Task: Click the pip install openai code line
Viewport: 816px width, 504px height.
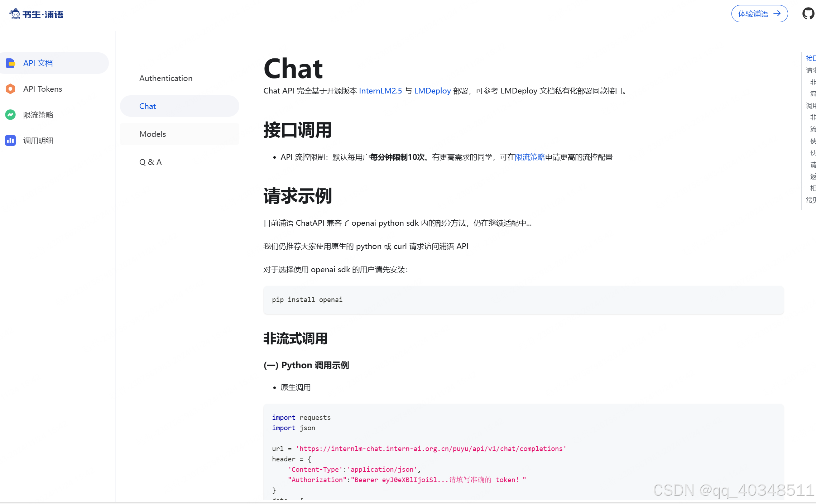Action: [x=307, y=300]
